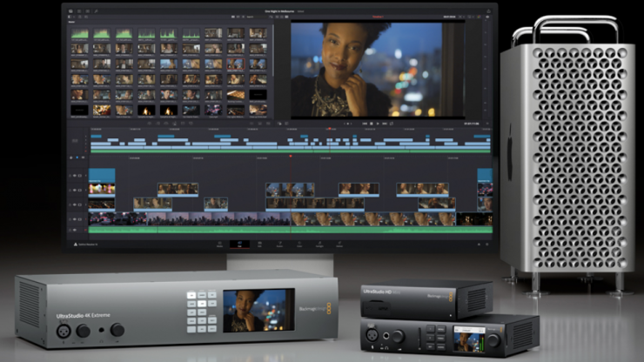Open the Deliver page icon
The height and width of the screenshot is (362, 644).
(339, 245)
